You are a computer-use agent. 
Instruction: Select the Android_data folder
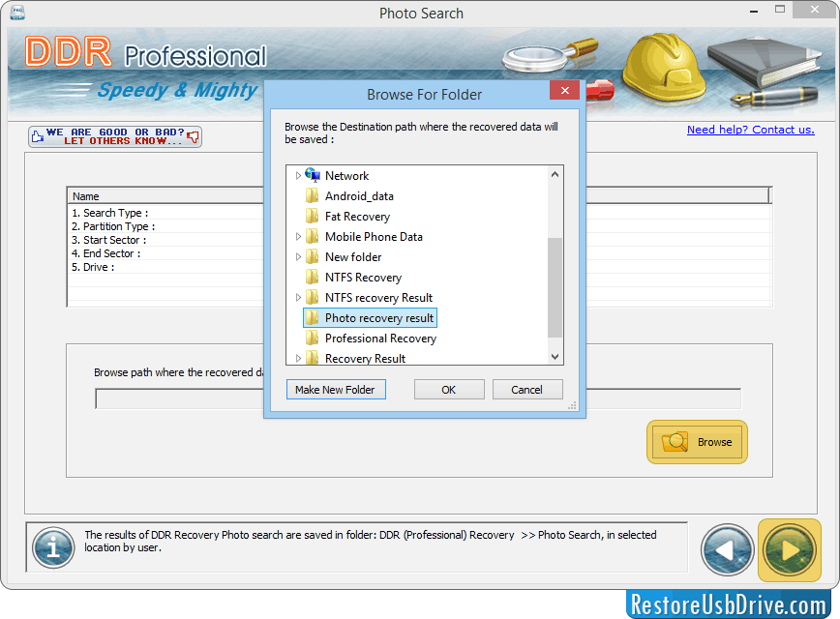coord(359,196)
